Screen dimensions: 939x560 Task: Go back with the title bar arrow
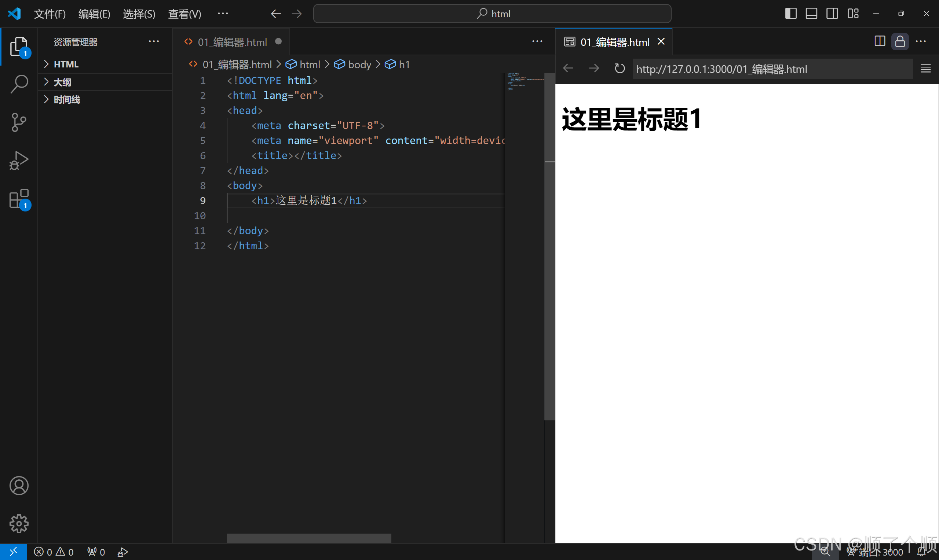[276, 14]
